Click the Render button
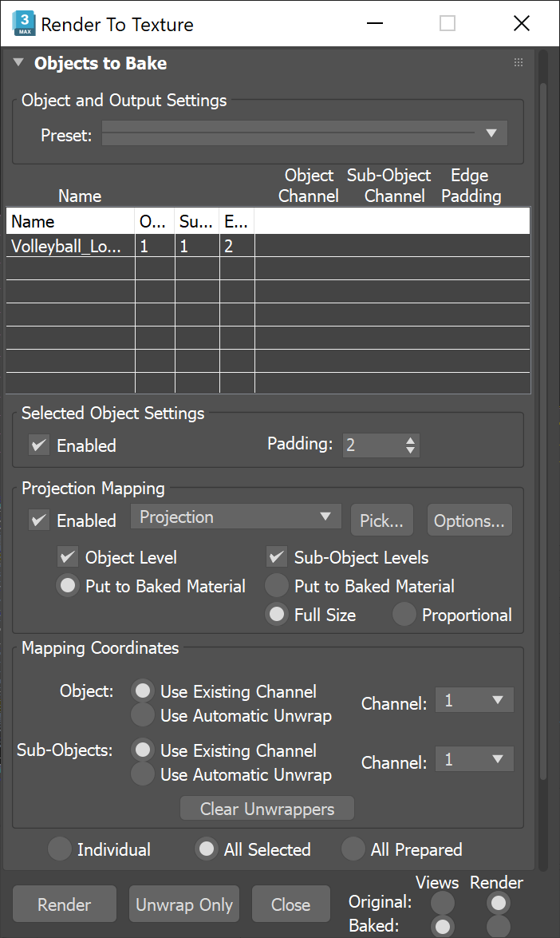 coord(64,904)
